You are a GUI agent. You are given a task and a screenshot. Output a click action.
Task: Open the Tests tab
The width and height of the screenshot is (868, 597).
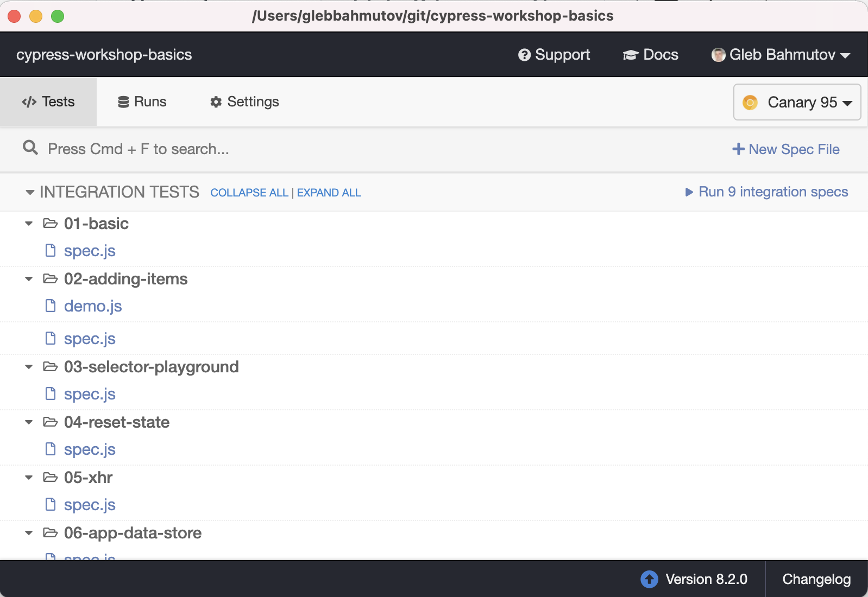click(x=48, y=102)
